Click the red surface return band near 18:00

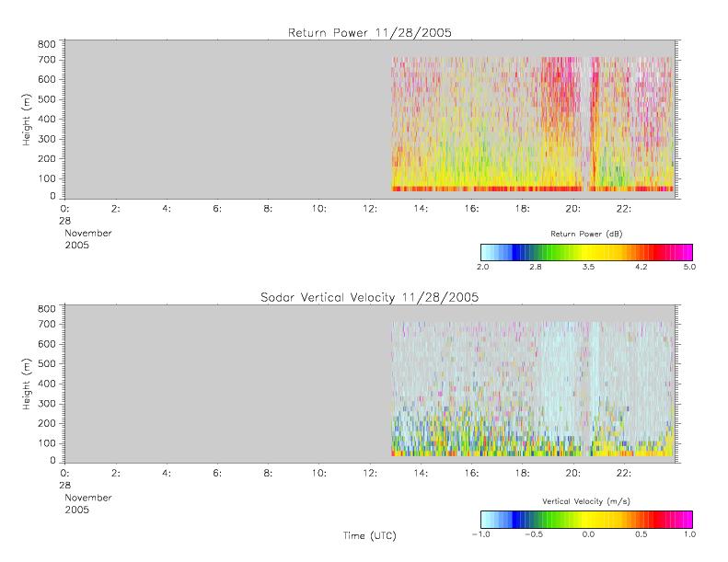(523, 189)
